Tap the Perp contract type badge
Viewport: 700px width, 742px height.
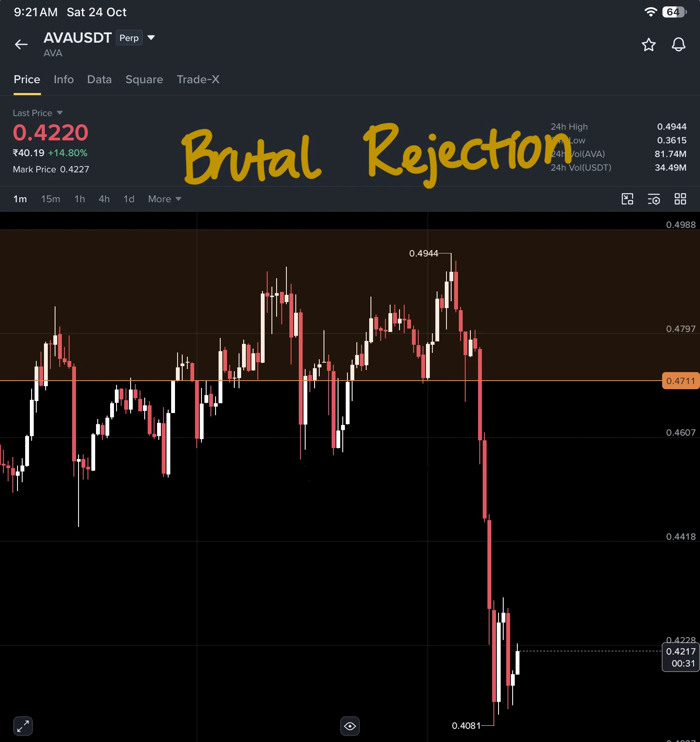(x=129, y=38)
